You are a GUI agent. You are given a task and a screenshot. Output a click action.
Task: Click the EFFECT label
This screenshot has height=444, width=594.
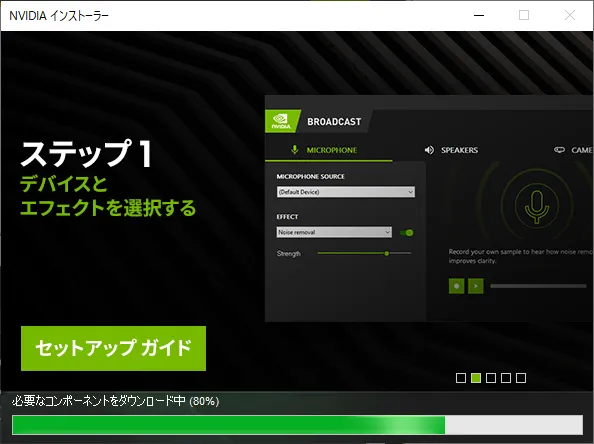(x=287, y=217)
